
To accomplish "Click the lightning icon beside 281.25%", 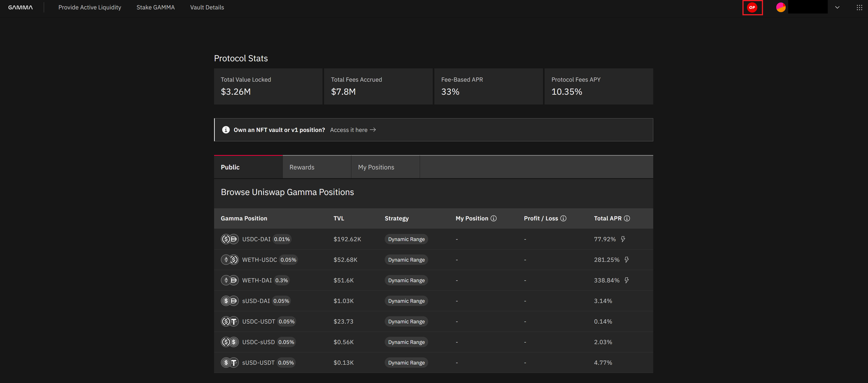I will (626, 260).
